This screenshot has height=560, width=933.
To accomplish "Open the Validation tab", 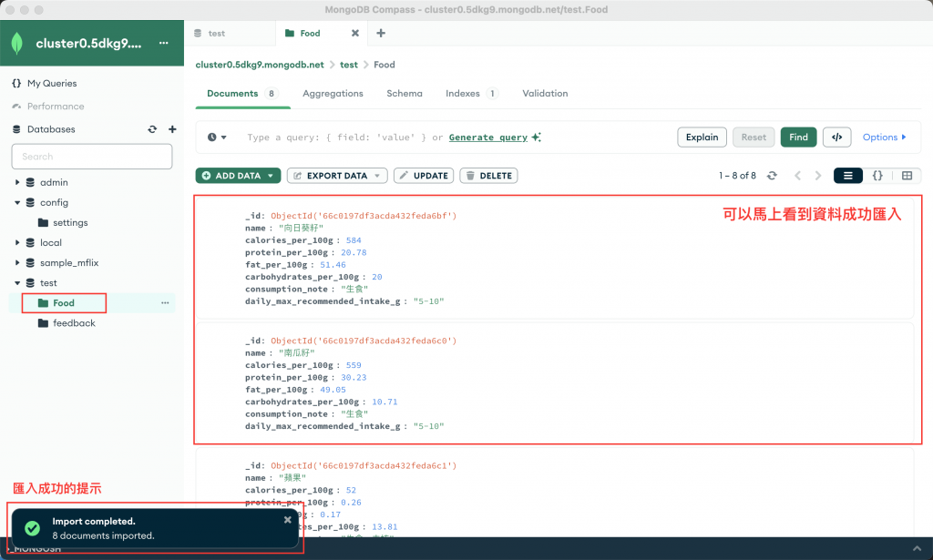I will pyautogui.click(x=545, y=93).
